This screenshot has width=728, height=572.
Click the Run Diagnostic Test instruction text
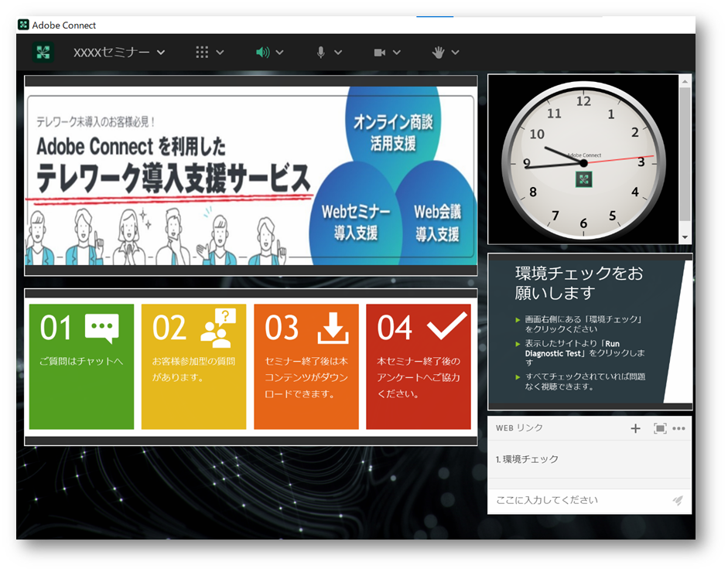[585, 353]
